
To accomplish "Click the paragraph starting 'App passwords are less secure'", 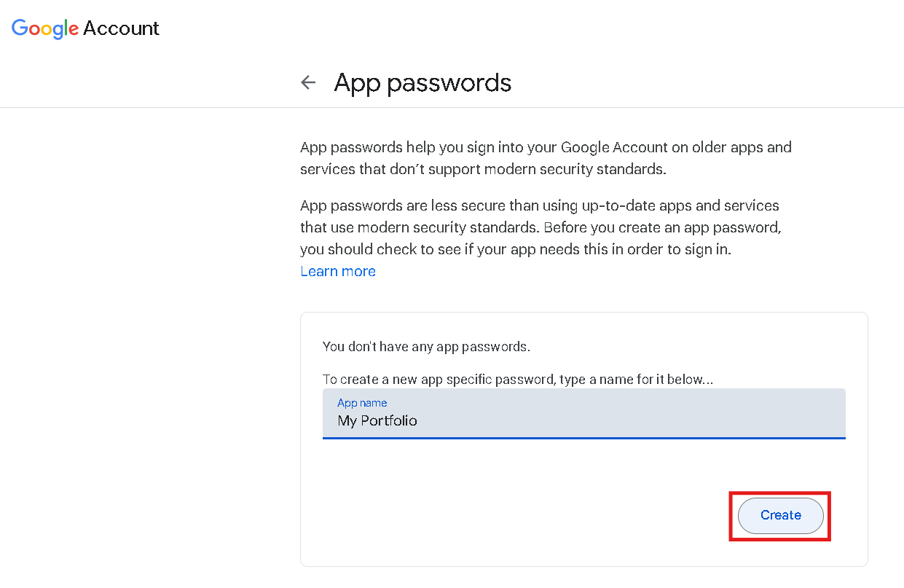I will (540, 227).
